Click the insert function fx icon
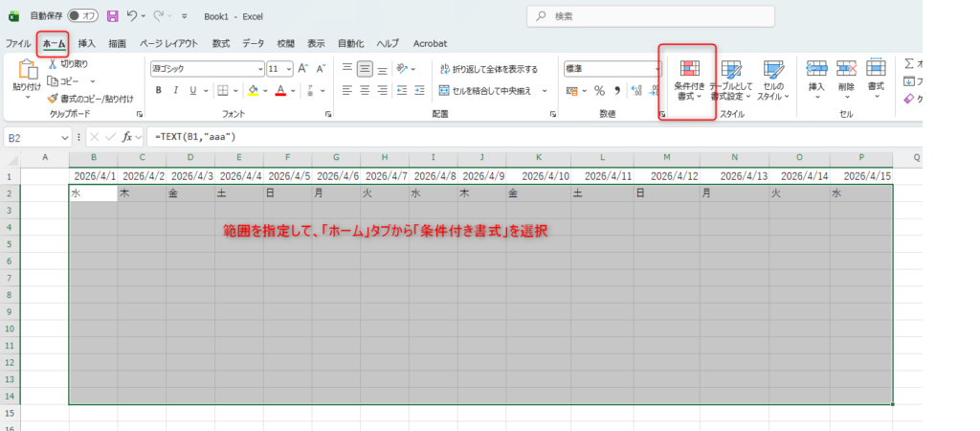The image size is (980, 431). [127, 137]
